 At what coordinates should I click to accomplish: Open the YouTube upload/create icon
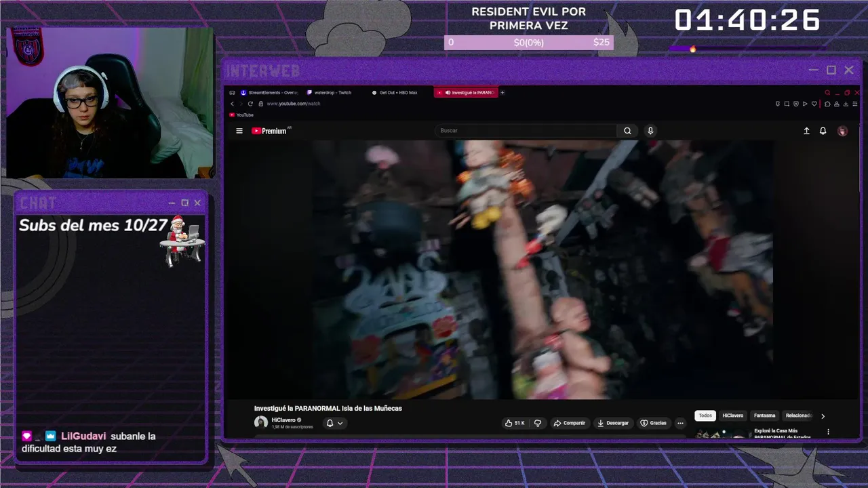pyautogui.click(x=806, y=131)
